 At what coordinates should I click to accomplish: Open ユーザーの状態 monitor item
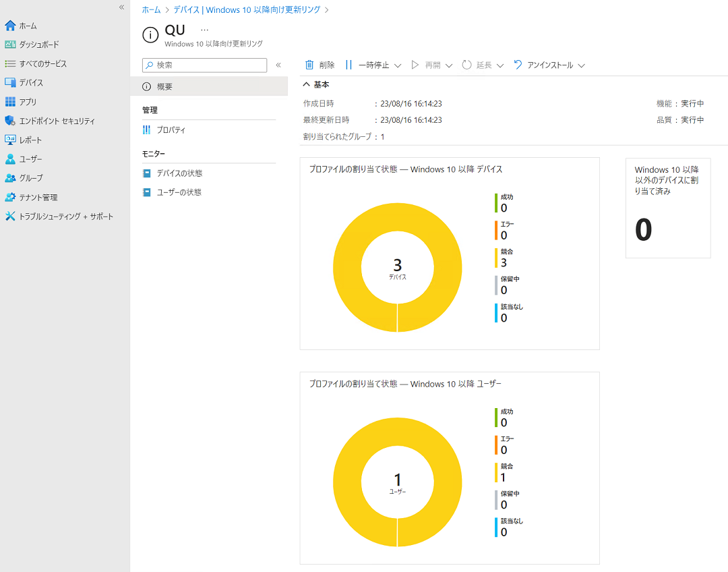pos(179,192)
